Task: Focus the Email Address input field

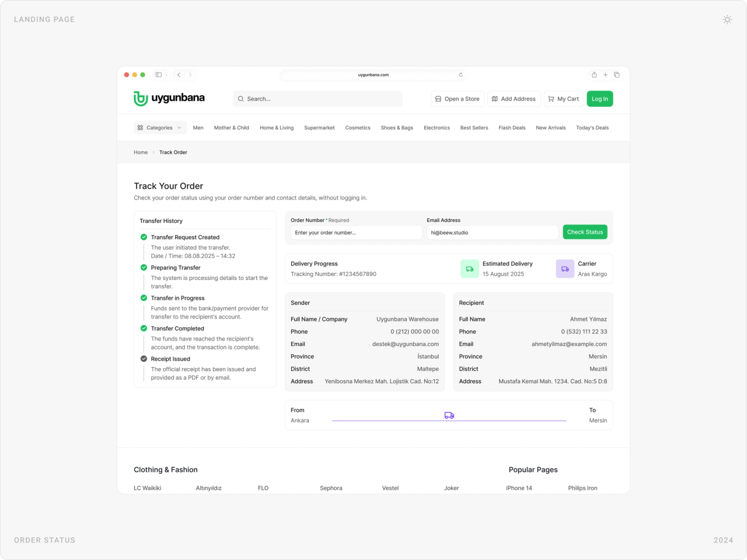Action: click(493, 233)
